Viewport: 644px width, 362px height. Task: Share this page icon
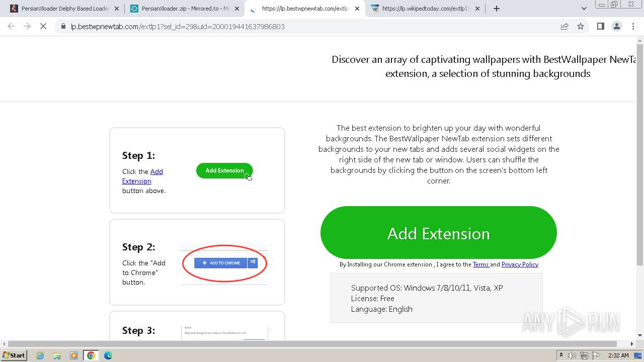[565, 26]
